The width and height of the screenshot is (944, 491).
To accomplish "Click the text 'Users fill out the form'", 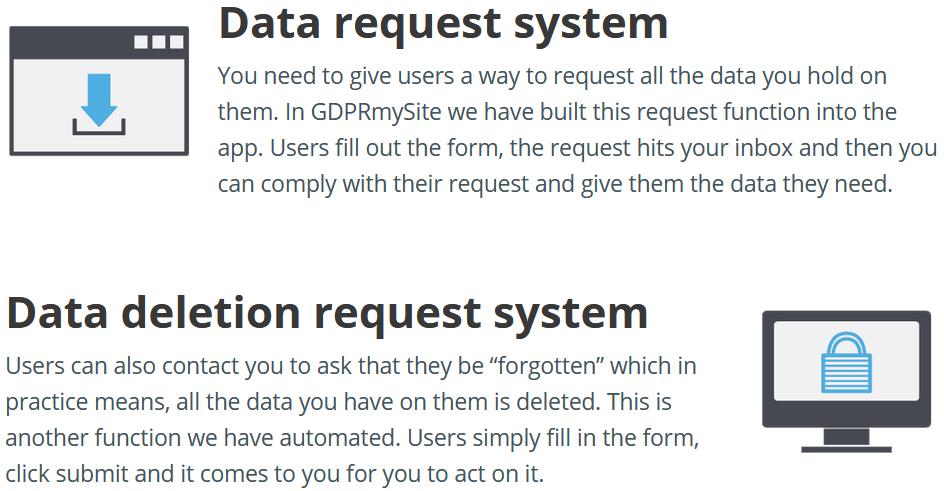I will 387,148.
